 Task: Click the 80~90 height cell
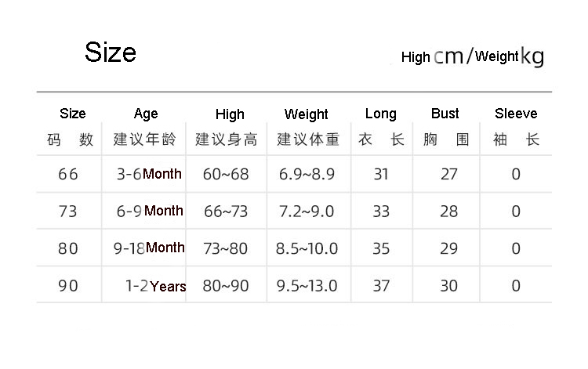pyautogui.click(x=226, y=286)
